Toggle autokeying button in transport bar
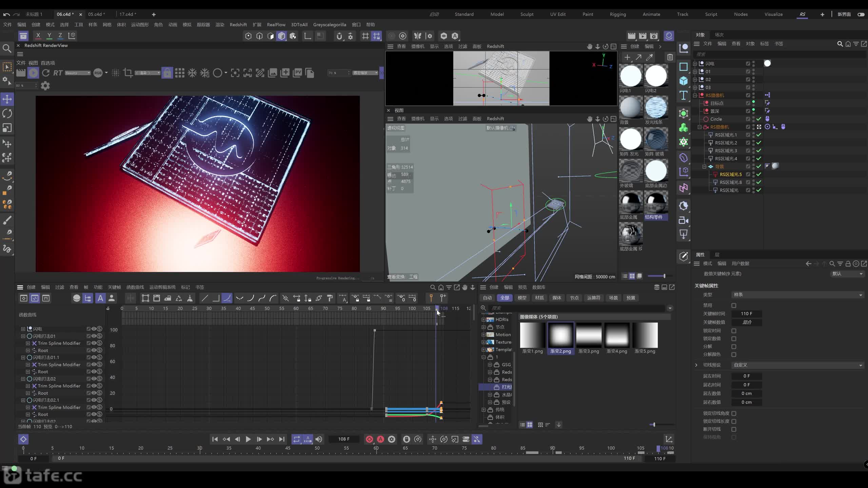 [380, 439]
